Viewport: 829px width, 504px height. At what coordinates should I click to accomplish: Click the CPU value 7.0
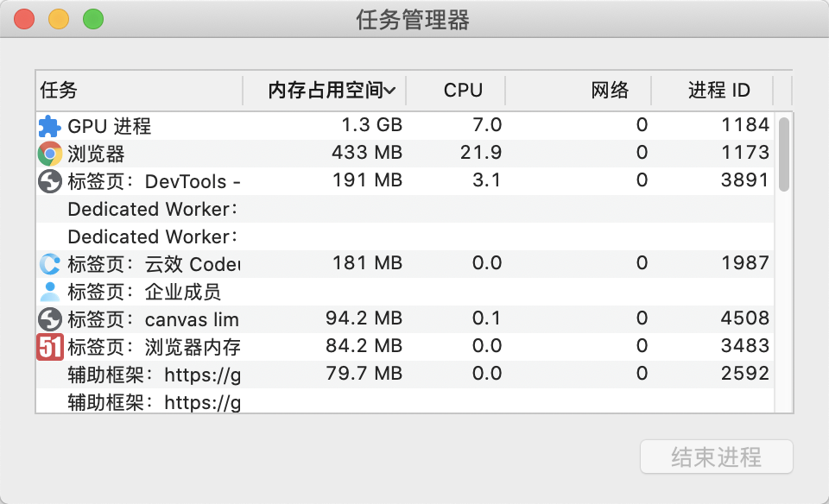(x=487, y=124)
